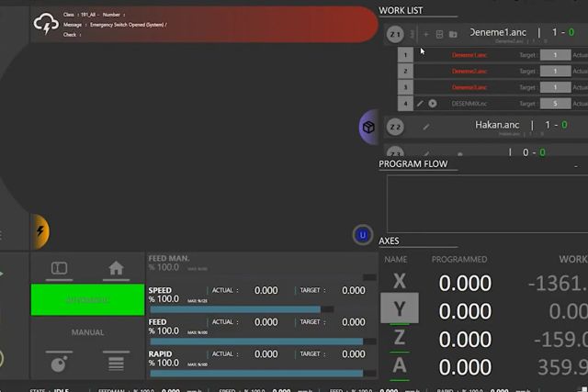This screenshot has width=588, height=392.
Task: Adjust the FEED override slider bar
Action: click(263, 342)
